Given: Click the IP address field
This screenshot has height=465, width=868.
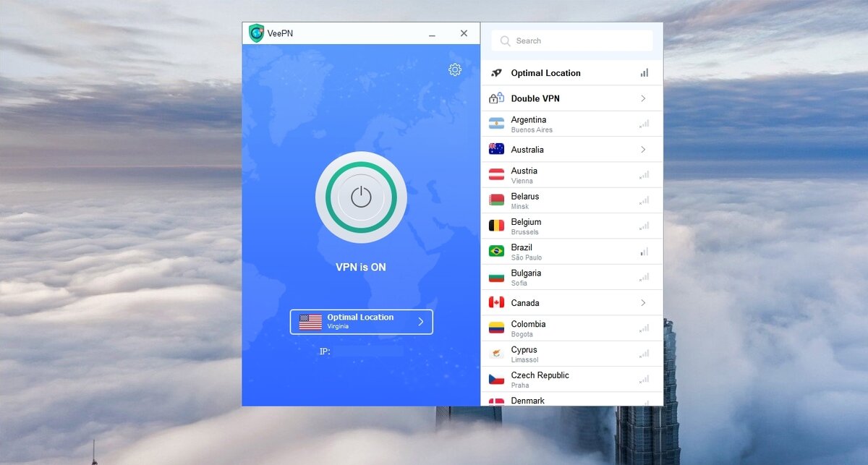Looking at the screenshot, I should coord(368,351).
